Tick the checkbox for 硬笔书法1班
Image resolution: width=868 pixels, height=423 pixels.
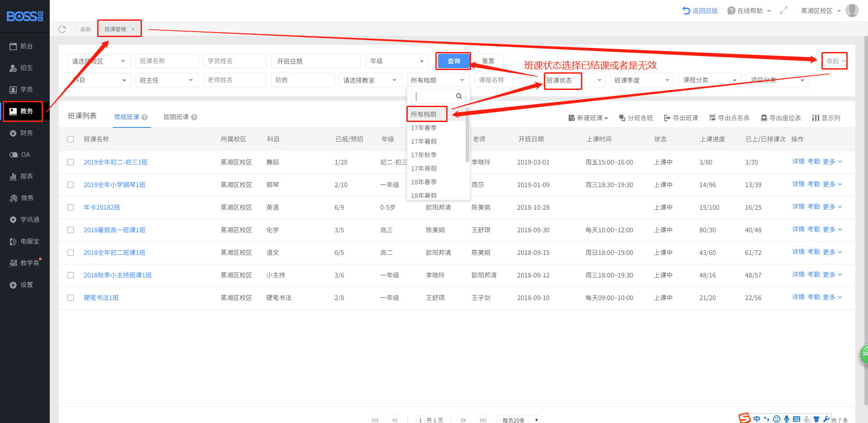pos(71,298)
